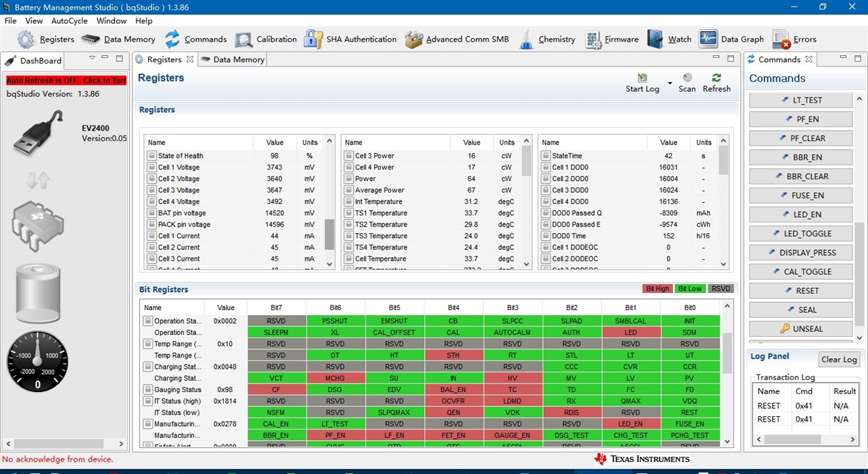Click the Bit High red legend swatch
868x474 pixels.
657,289
